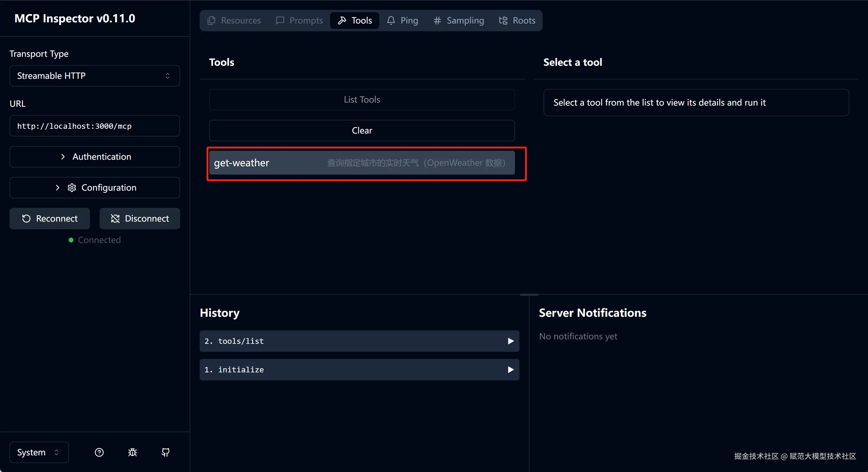Image resolution: width=868 pixels, height=472 pixels.
Task: Open the Roots folder-tree tab
Action: 517,21
